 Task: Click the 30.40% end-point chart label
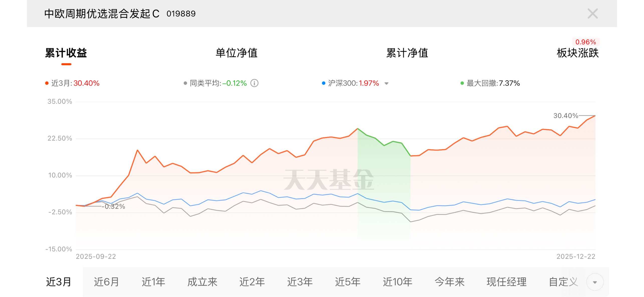pyautogui.click(x=566, y=116)
